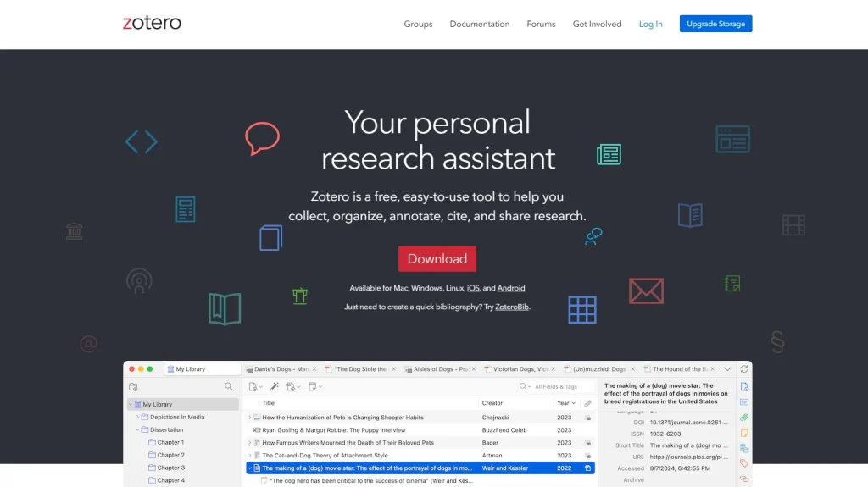Open the Documentation page
868x487 pixels.
480,24
